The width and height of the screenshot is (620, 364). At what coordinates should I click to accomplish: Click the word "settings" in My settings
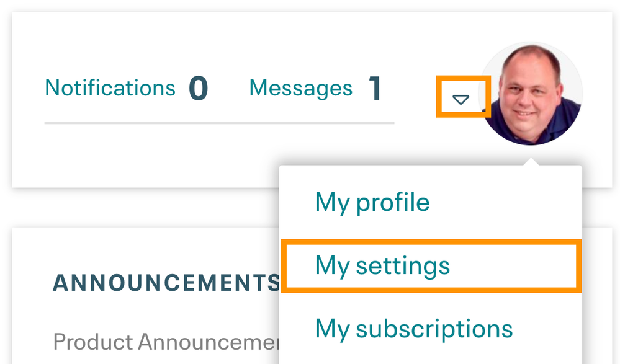[x=403, y=265]
